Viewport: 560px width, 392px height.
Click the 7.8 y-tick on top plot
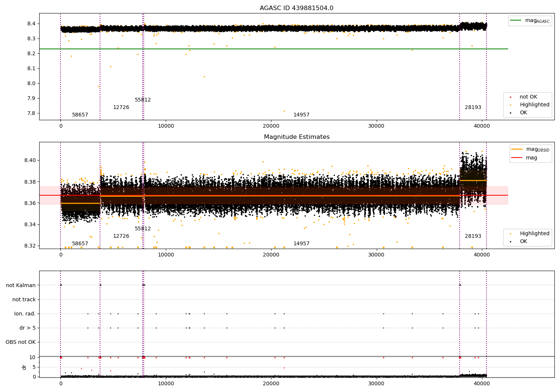(32, 113)
